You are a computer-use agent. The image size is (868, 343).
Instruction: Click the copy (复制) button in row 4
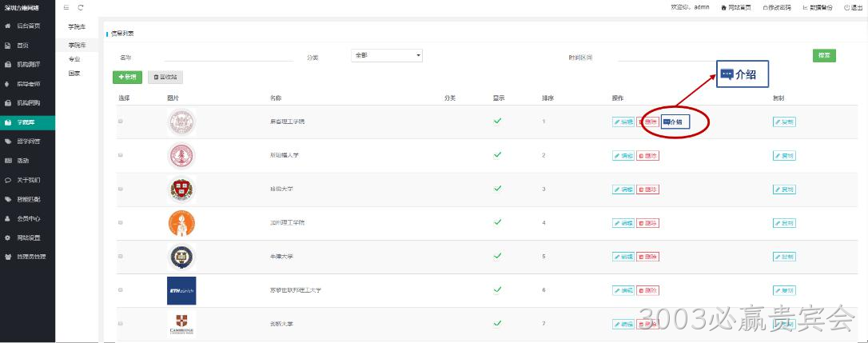784,223
